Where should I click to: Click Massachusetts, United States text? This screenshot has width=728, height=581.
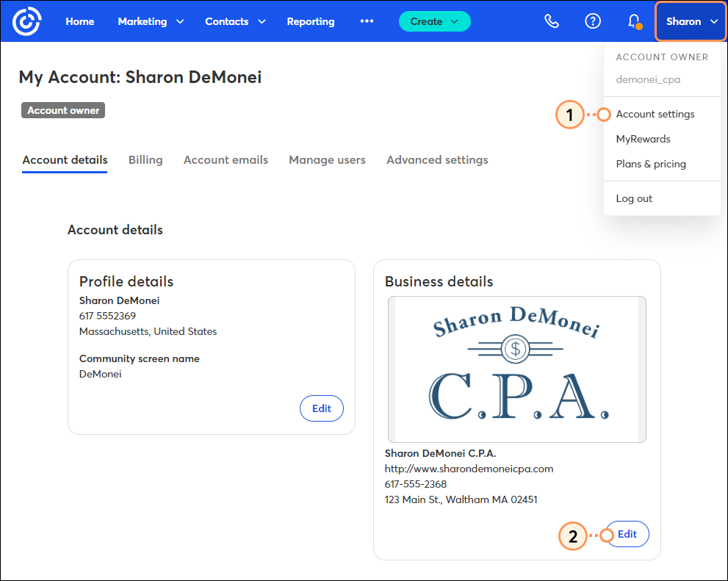pyautogui.click(x=148, y=331)
